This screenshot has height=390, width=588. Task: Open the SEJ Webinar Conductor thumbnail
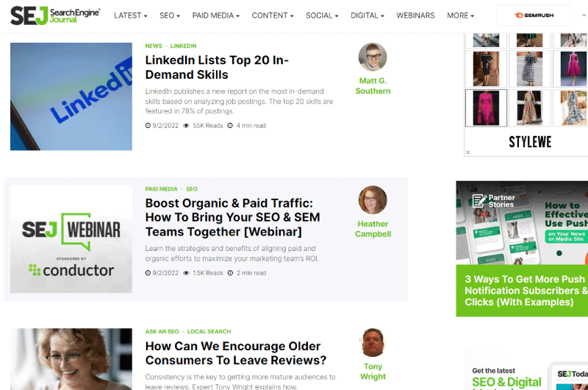pyautogui.click(x=71, y=239)
